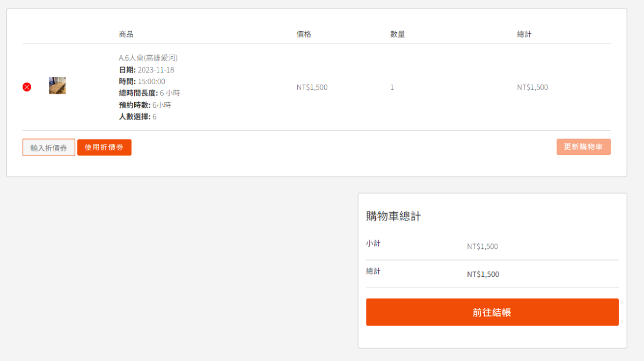Click the 購物車總計 heading
The image size is (644, 361).
[393, 216]
